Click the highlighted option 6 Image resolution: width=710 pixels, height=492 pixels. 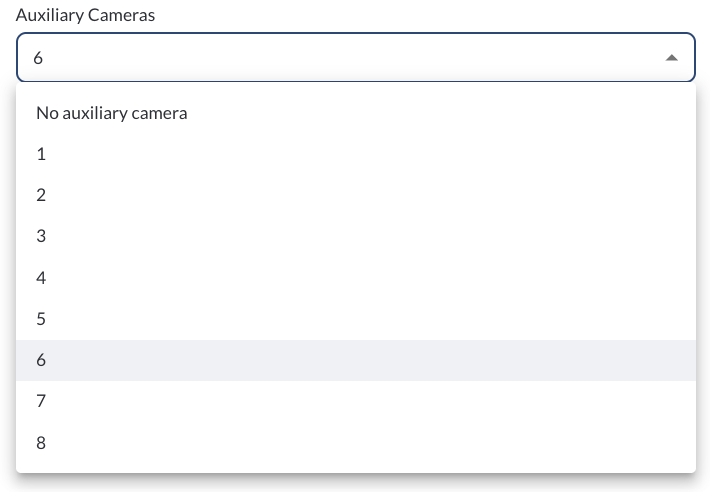coord(356,360)
